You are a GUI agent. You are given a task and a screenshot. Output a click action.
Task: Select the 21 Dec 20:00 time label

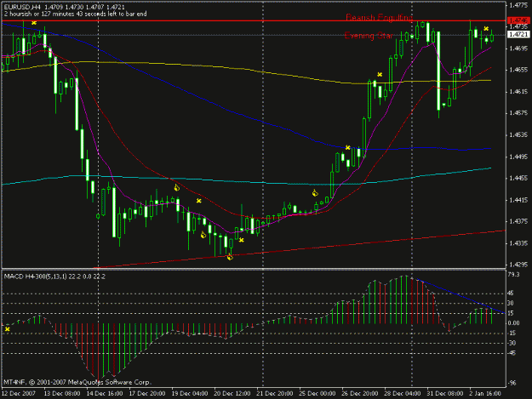click(275, 393)
